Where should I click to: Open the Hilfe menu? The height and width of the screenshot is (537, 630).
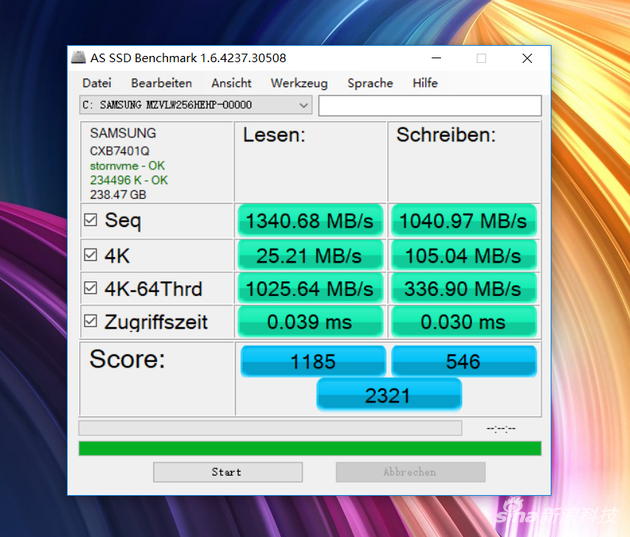click(425, 83)
